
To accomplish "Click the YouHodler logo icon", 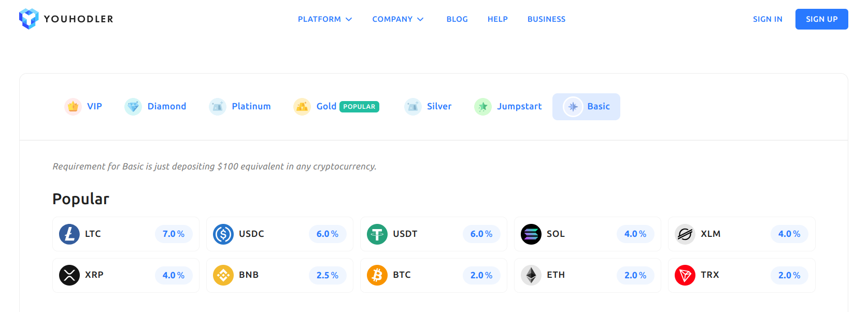I will [x=30, y=19].
